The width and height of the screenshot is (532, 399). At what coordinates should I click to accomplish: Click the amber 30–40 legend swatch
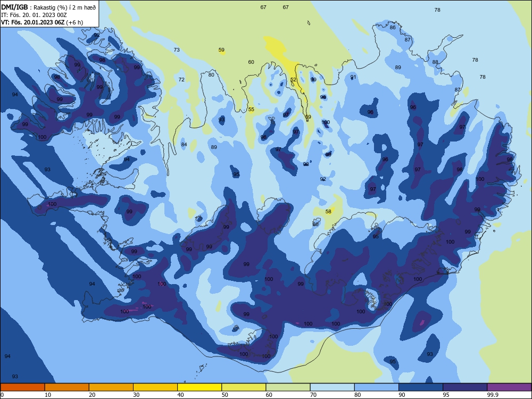(x=155, y=387)
